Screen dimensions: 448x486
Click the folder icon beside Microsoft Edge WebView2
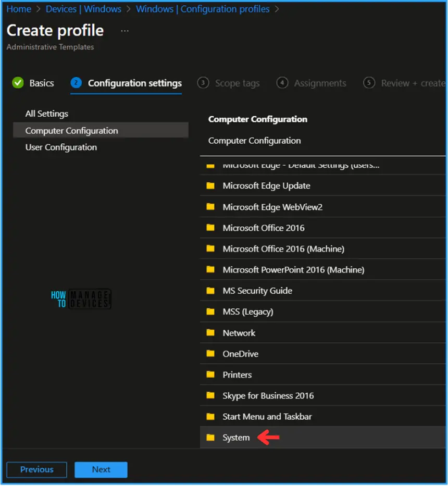210,207
